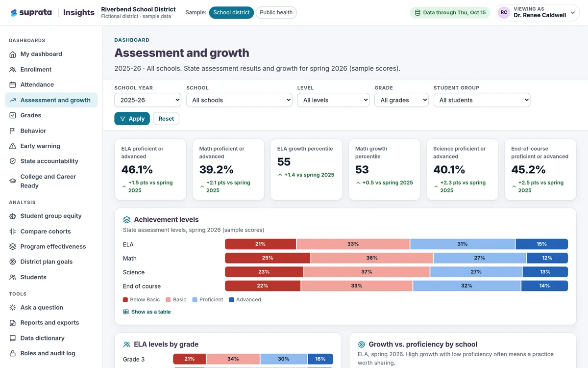Click the Roles and audit log lock icon
588x368 pixels.
13,353
